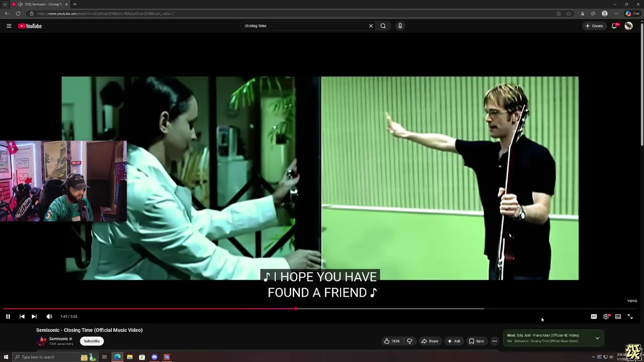
Task: Click inside the closing time search field
Action: click(304, 26)
